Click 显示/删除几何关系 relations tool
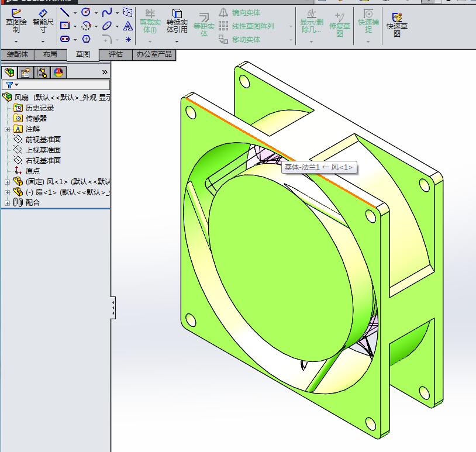Screen dimensions: 476x452 [x=312, y=21]
